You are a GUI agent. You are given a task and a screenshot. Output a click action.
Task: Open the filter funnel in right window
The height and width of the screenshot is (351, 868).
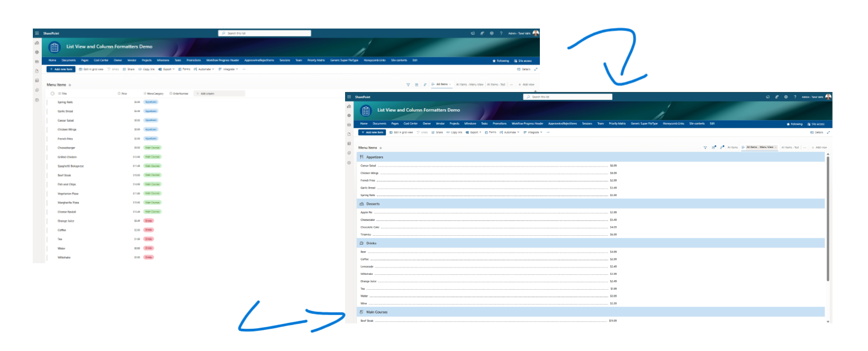pyautogui.click(x=705, y=147)
